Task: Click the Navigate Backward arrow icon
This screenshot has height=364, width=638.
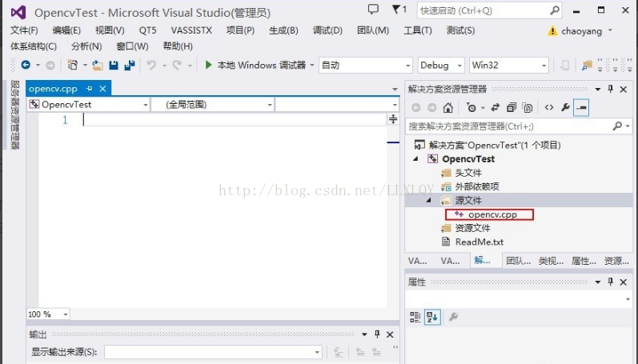Action: coord(26,65)
